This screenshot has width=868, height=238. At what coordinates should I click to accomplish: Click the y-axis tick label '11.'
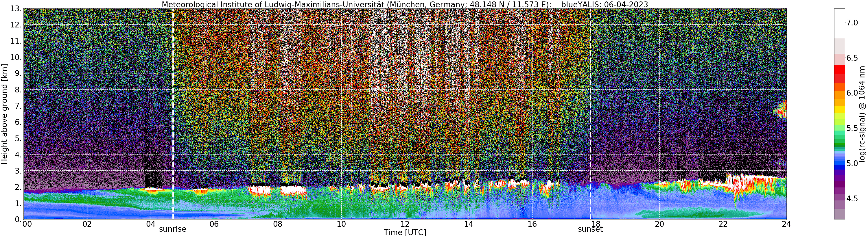tap(16, 41)
